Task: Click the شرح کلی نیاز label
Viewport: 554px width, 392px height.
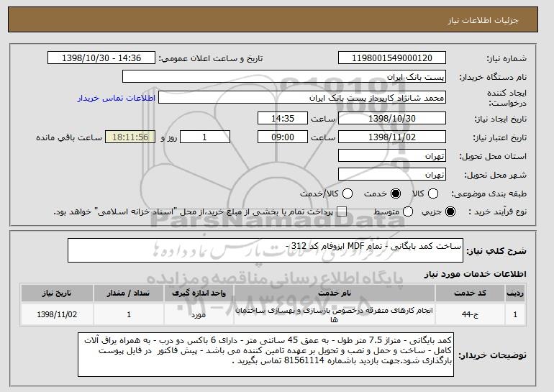Action: pyautogui.click(x=496, y=251)
